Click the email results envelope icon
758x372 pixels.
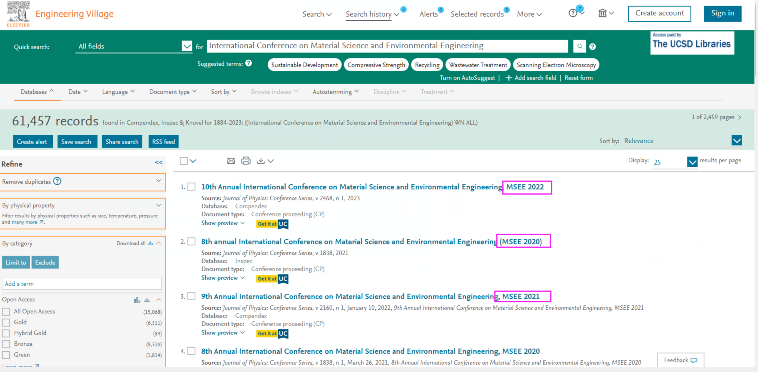click(x=231, y=161)
